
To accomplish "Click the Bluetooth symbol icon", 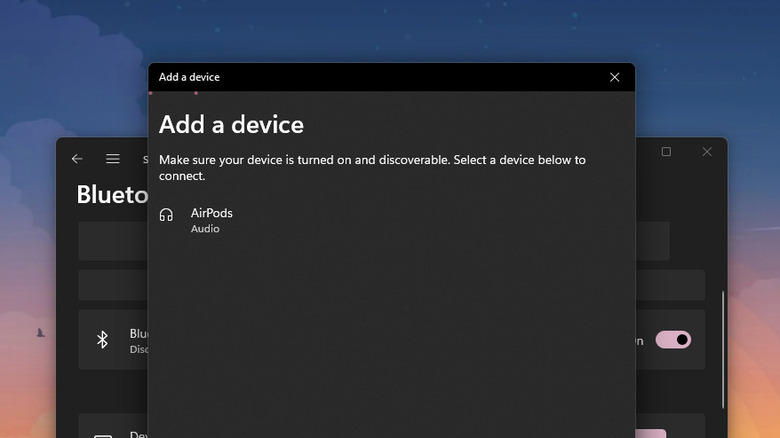I will point(102,340).
